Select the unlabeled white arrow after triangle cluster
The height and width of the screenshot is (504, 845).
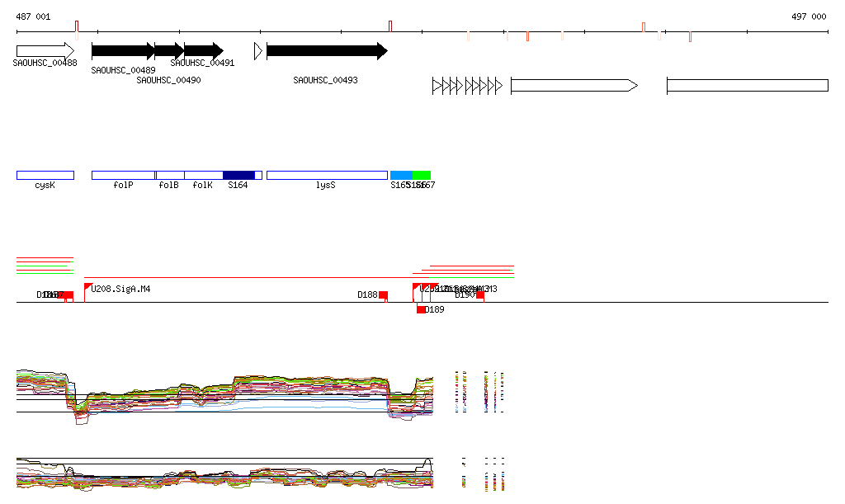[574, 85]
